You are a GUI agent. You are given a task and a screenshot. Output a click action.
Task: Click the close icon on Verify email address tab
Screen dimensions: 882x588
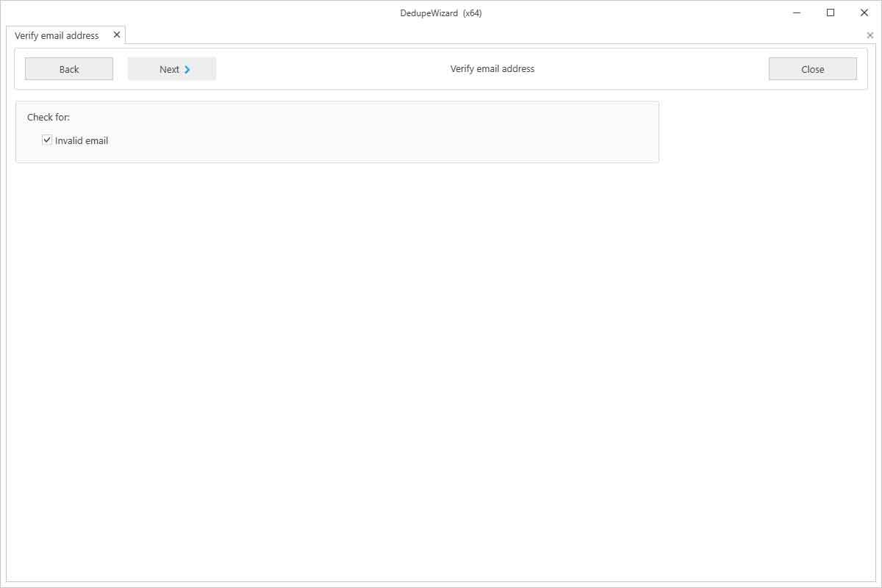tap(115, 34)
